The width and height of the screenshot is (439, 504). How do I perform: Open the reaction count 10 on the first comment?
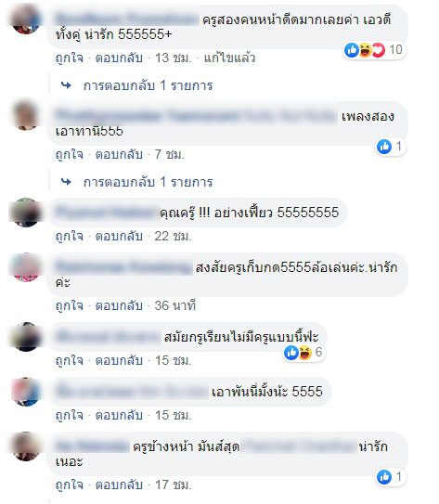tap(395, 50)
